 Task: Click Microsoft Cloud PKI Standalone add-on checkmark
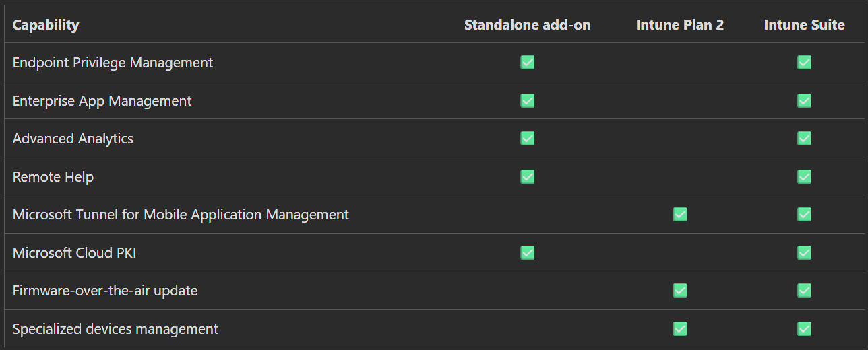[528, 252]
